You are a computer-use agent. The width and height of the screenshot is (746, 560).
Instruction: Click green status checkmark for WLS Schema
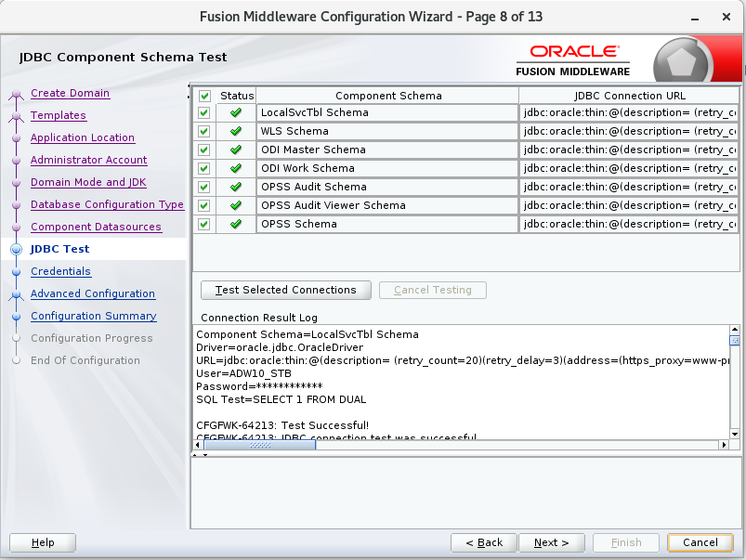tap(235, 131)
